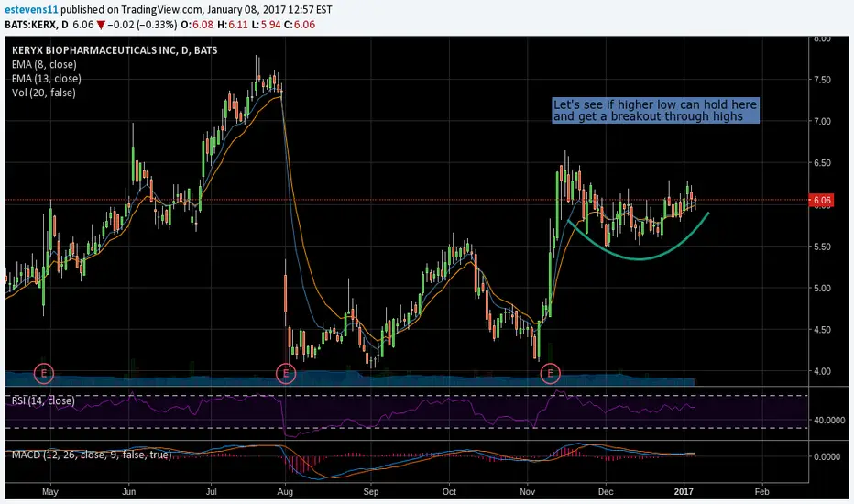The width and height of the screenshot is (854, 504).
Task: Click the L:5.94 low price value
Action: click(x=265, y=25)
